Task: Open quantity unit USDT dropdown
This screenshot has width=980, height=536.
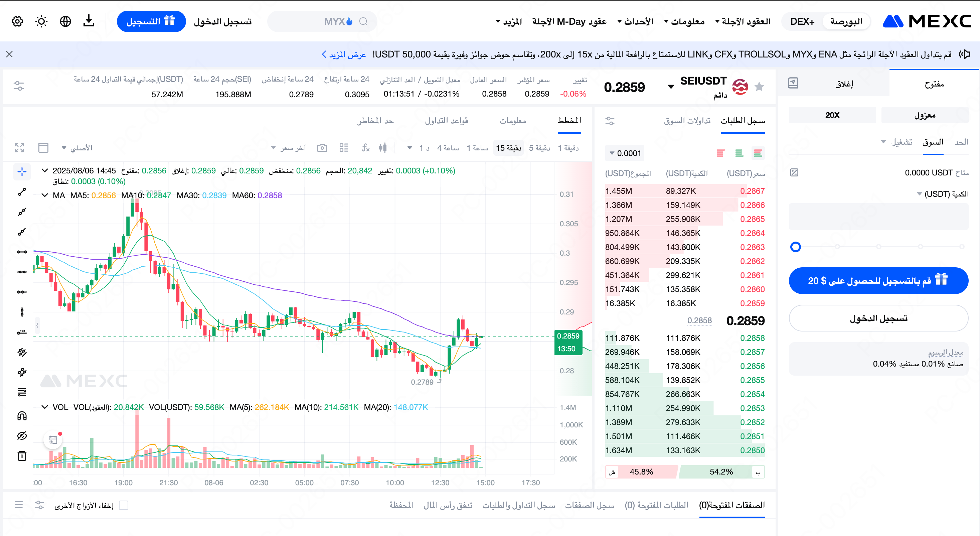Action: pos(943,194)
